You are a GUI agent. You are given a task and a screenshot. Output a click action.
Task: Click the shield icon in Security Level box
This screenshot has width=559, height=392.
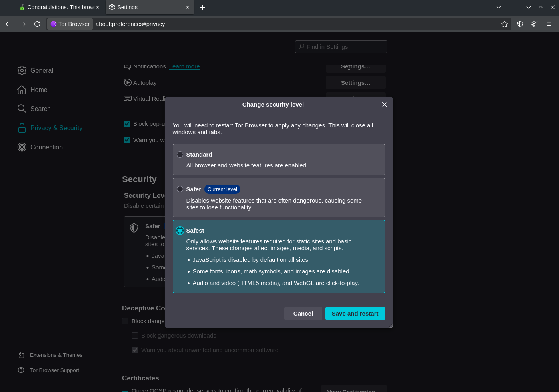(134, 228)
